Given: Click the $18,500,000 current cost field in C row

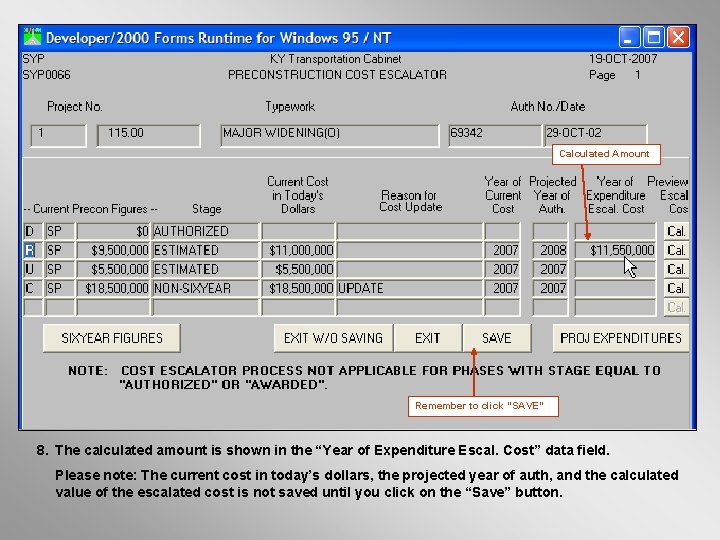Looking at the screenshot, I should click(298, 288).
